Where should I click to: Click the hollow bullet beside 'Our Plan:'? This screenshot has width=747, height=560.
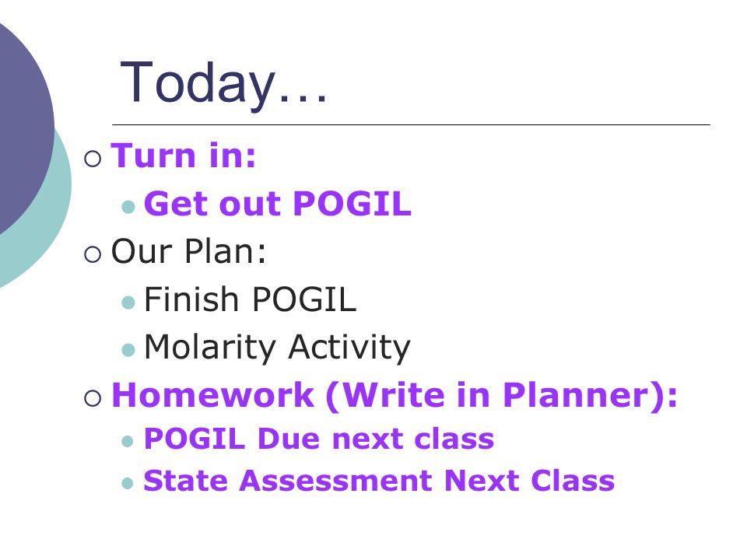click(x=93, y=254)
